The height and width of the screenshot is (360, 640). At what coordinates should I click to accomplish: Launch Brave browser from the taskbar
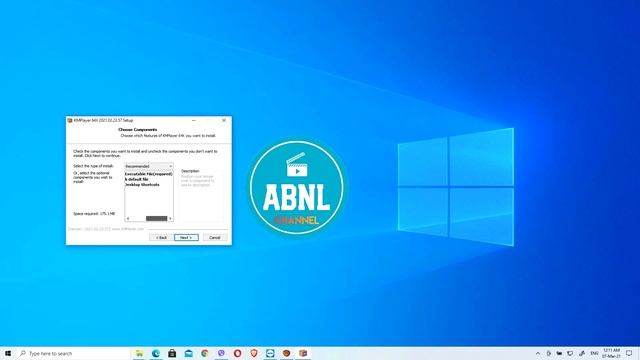[253, 353]
